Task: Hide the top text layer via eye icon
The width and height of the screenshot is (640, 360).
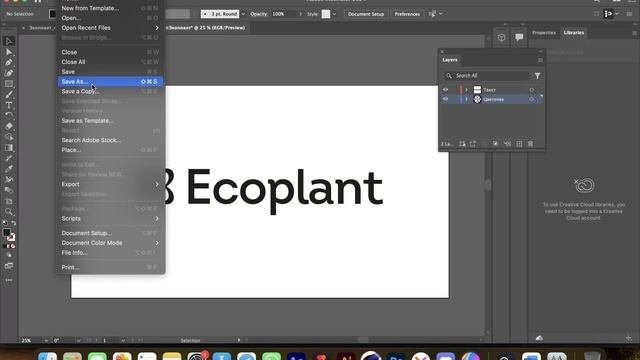Action: [x=445, y=89]
